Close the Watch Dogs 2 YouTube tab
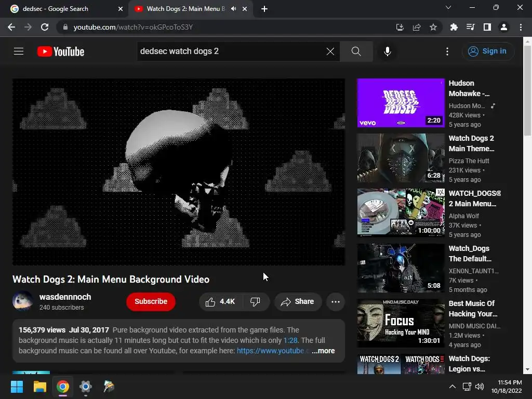Screen dimensions: 532x399 point(245,9)
